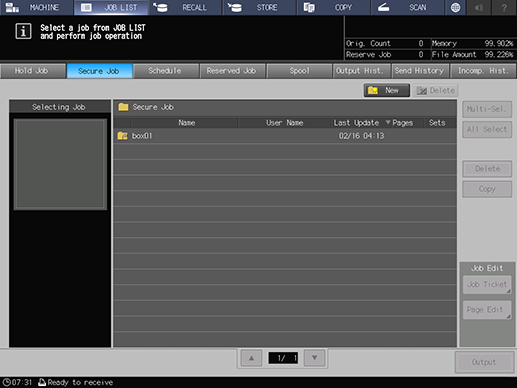The image size is (517, 388).
Task: Open the STORE screen
Action: click(260, 7)
